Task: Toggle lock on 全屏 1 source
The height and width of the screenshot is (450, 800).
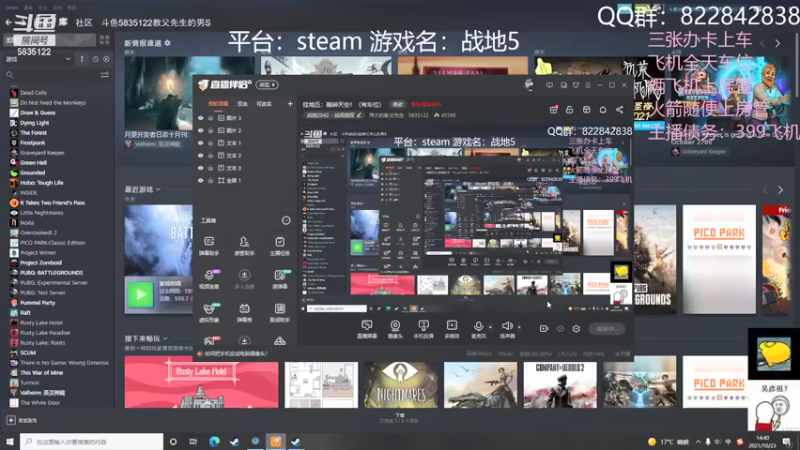Action: tap(210, 181)
